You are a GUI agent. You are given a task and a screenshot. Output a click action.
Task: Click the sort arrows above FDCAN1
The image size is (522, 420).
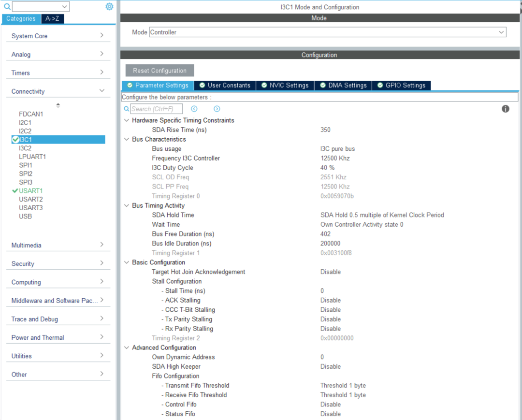click(58, 105)
